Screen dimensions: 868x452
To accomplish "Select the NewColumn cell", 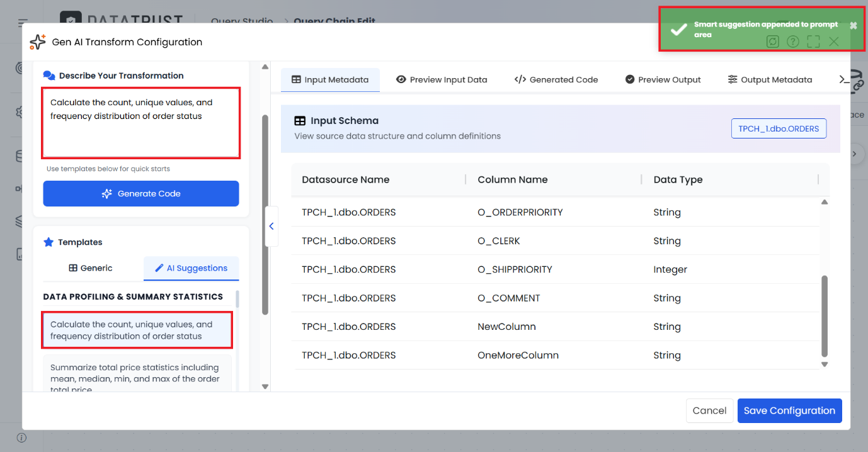I will tap(506, 327).
